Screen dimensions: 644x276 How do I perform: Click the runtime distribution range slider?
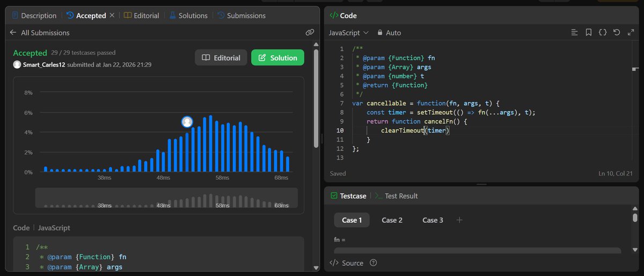tap(166, 198)
